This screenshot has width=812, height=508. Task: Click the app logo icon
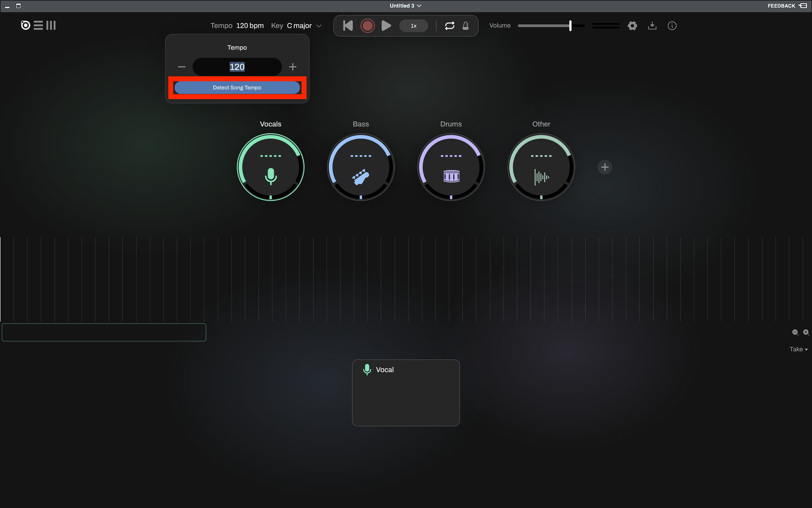tap(25, 25)
